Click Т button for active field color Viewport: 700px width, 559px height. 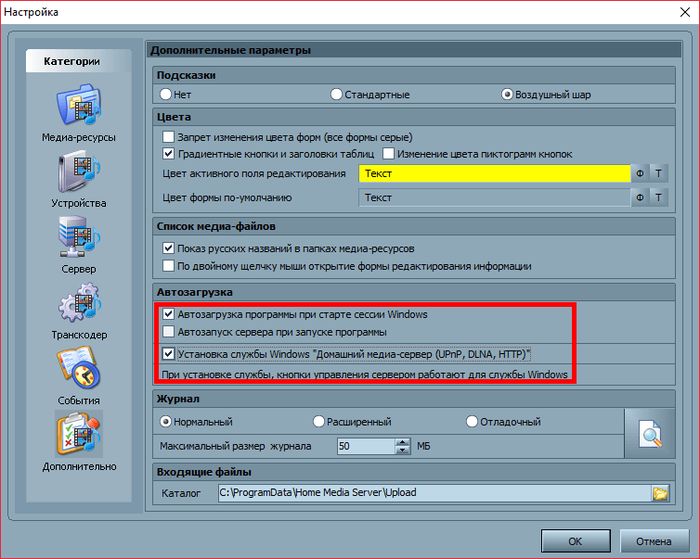pyautogui.click(x=658, y=173)
